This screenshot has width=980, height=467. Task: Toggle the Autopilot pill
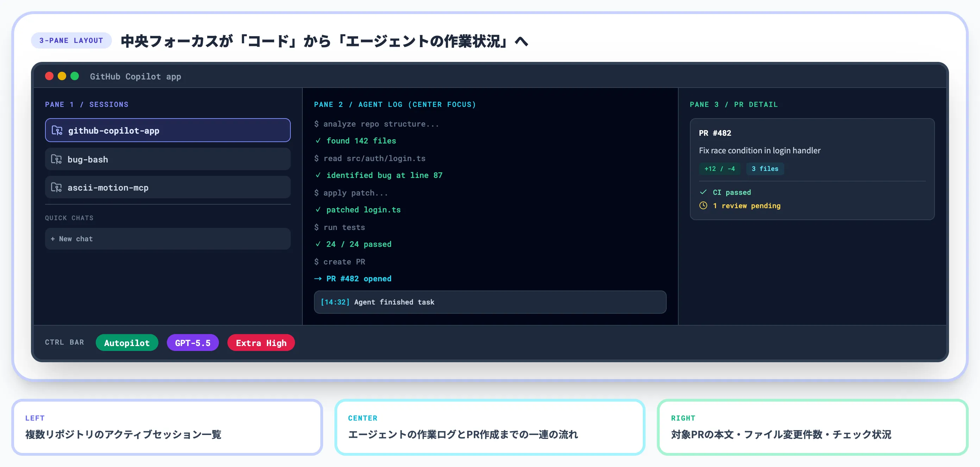click(127, 343)
